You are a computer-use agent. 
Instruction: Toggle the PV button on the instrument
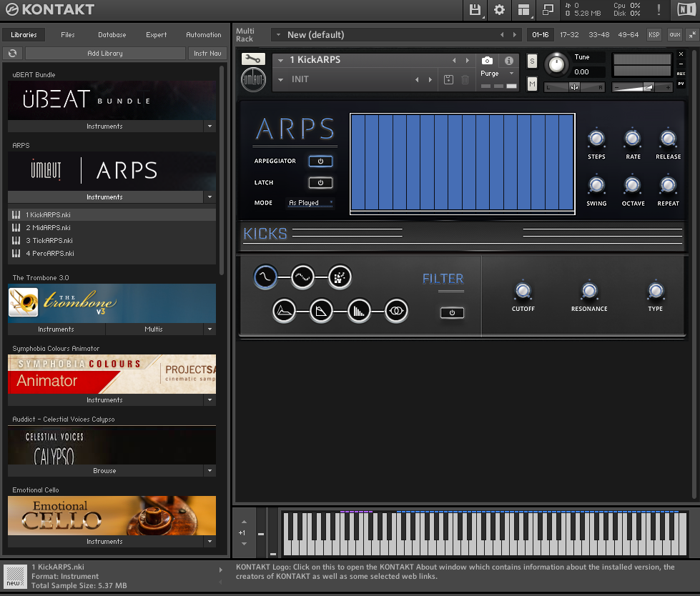(x=681, y=84)
